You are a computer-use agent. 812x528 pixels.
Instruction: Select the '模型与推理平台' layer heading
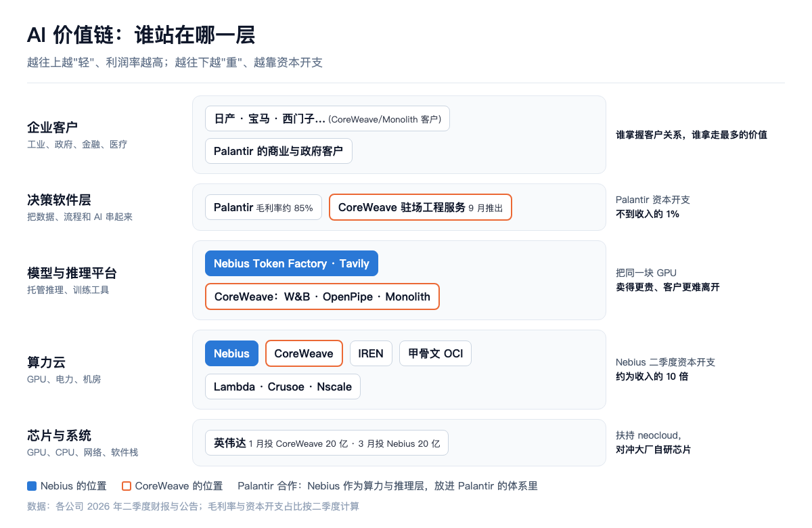72,273
